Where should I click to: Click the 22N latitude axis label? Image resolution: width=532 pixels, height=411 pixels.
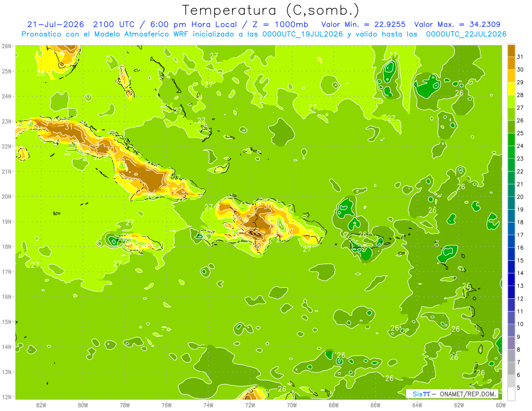pyautogui.click(x=7, y=146)
